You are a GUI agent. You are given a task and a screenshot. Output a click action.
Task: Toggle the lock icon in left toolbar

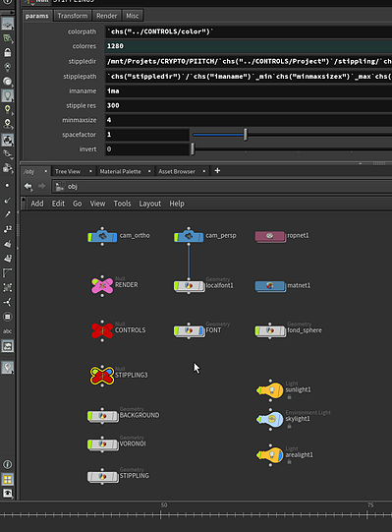8,52
